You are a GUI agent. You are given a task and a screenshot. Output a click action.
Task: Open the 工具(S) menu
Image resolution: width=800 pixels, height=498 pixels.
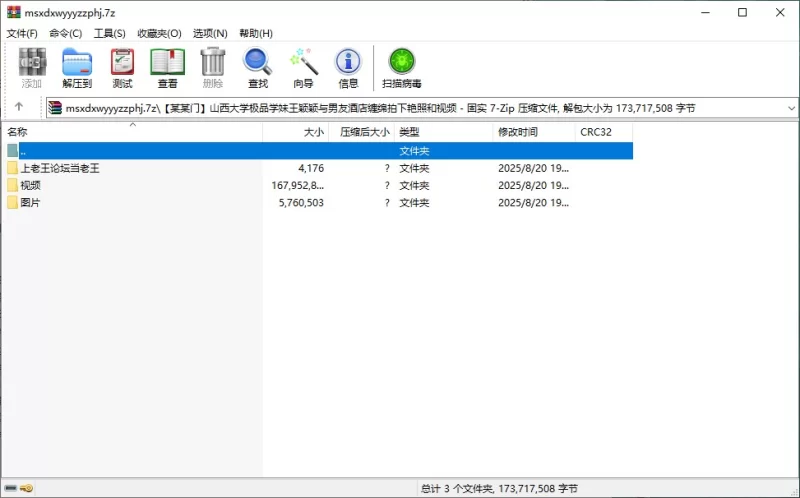coord(109,34)
